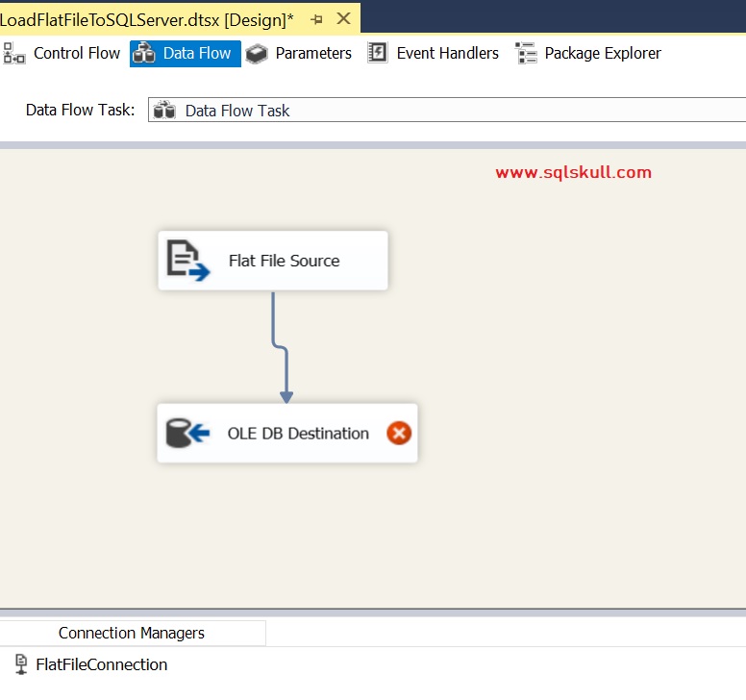746x700 pixels.
Task: Go to the Event Handlers tab
Action: click(434, 53)
